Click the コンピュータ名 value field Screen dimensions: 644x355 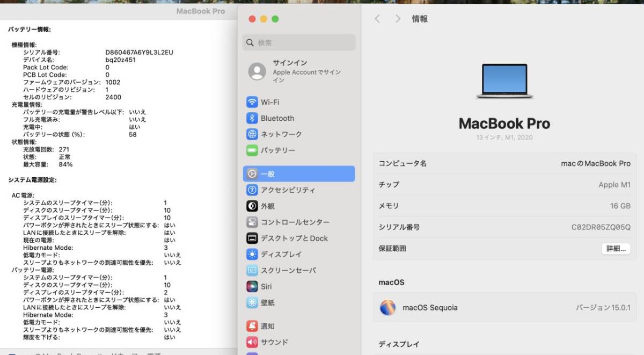(x=596, y=163)
